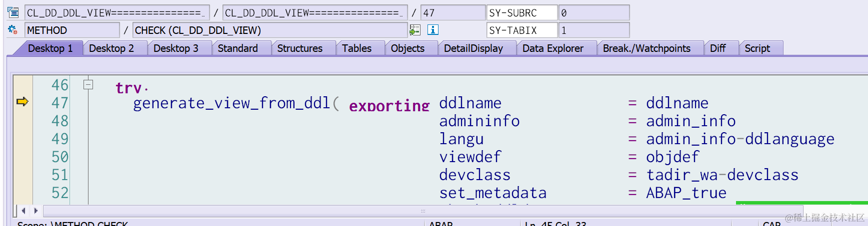This screenshot has width=868, height=226.
Task: Click parameter 'devclass' on line 51
Action: (x=475, y=175)
